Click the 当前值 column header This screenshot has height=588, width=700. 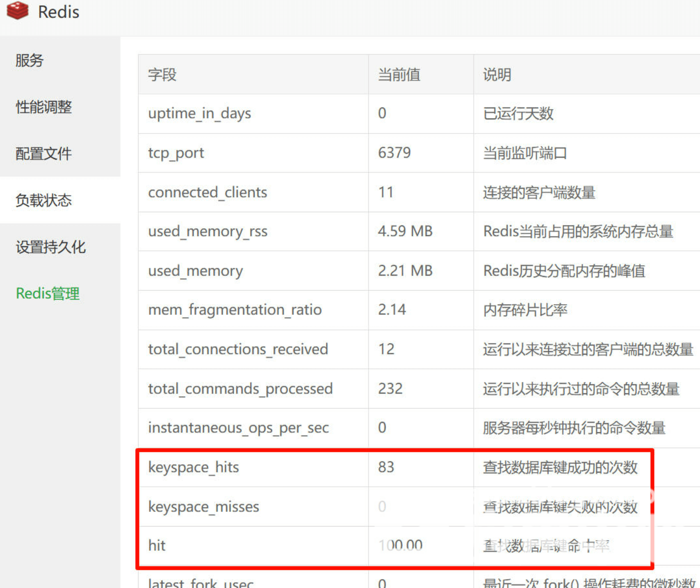(399, 75)
